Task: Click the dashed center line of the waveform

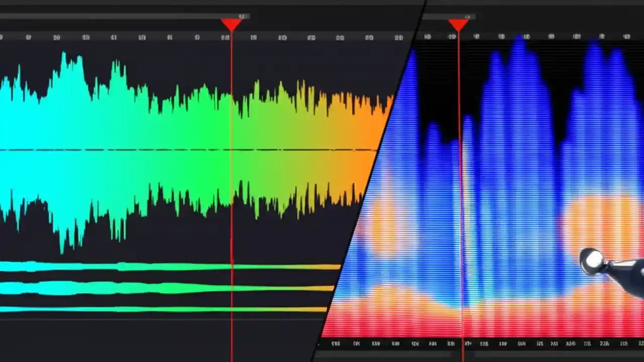Action: coord(151,149)
